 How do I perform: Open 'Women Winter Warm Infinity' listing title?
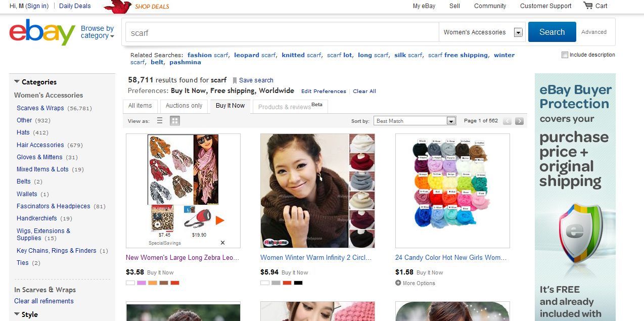[x=316, y=258]
